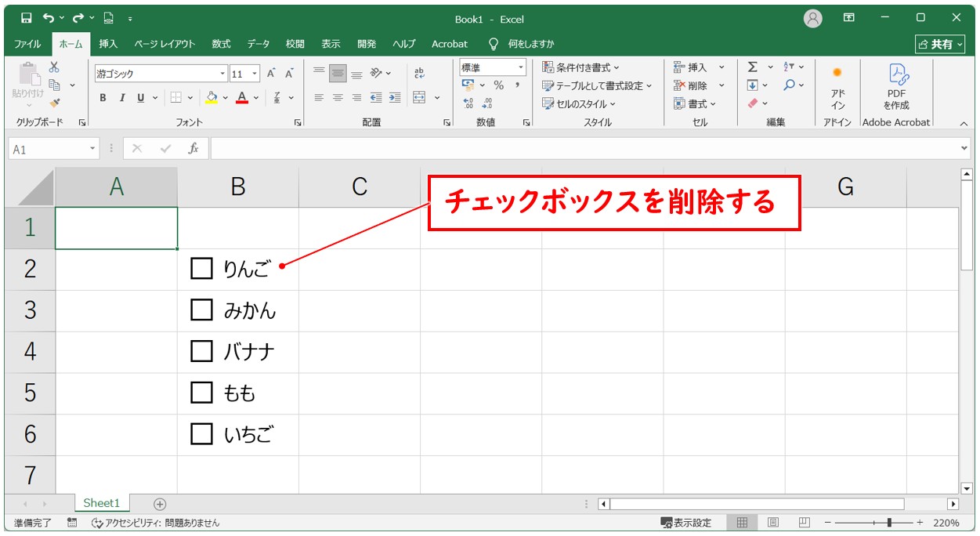The image size is (980, 536).
Task: Click the Save icon in title bar
Action: coord(26,17)
